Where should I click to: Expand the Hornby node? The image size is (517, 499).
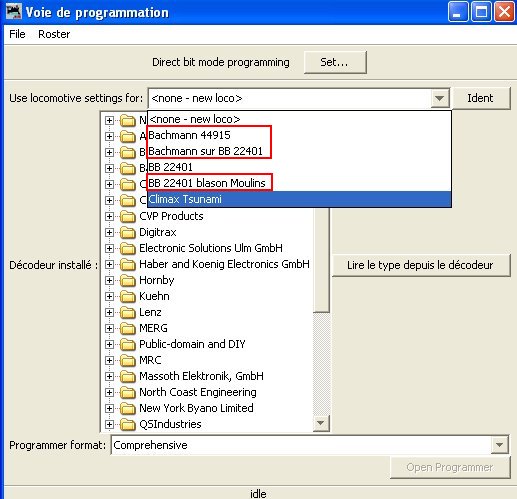tap(109, 280)
